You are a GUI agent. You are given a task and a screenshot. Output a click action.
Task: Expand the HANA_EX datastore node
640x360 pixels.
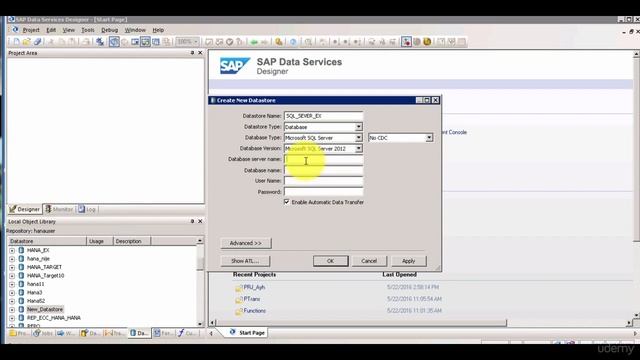coord(12,250)
